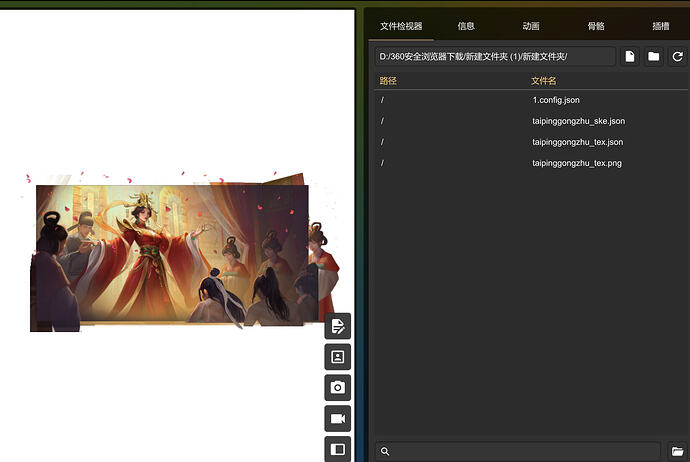Click the open folder icon beside search box
Screen dimensions: 690x462
click(x=677, y=451)
